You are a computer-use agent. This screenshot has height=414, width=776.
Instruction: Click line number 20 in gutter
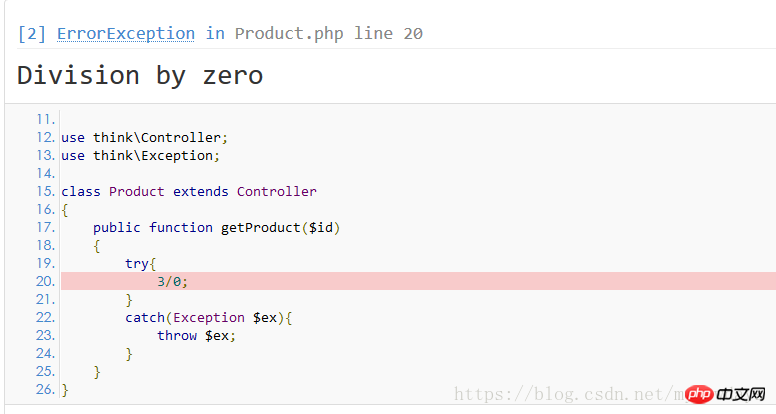[x=45, y=281]
